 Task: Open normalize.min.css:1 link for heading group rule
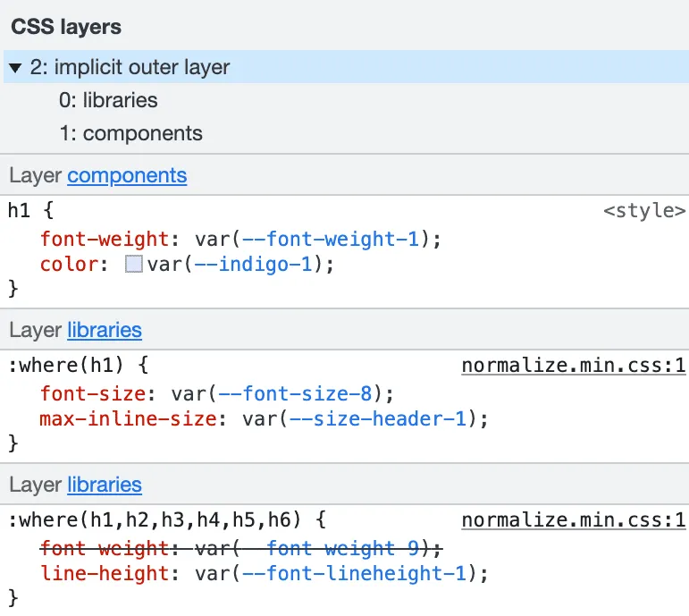pyautogui.click(x=574, y=520)
